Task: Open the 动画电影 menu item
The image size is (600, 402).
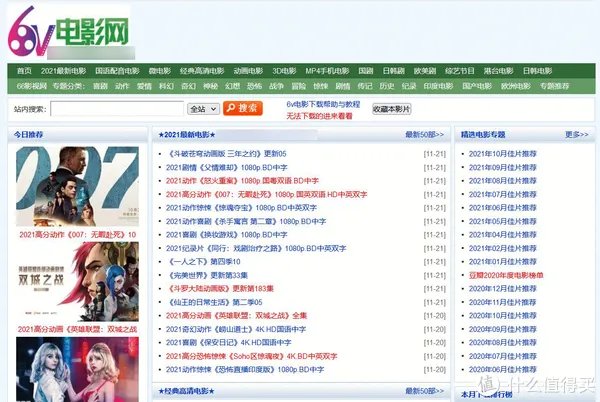Action: [248, 71]
